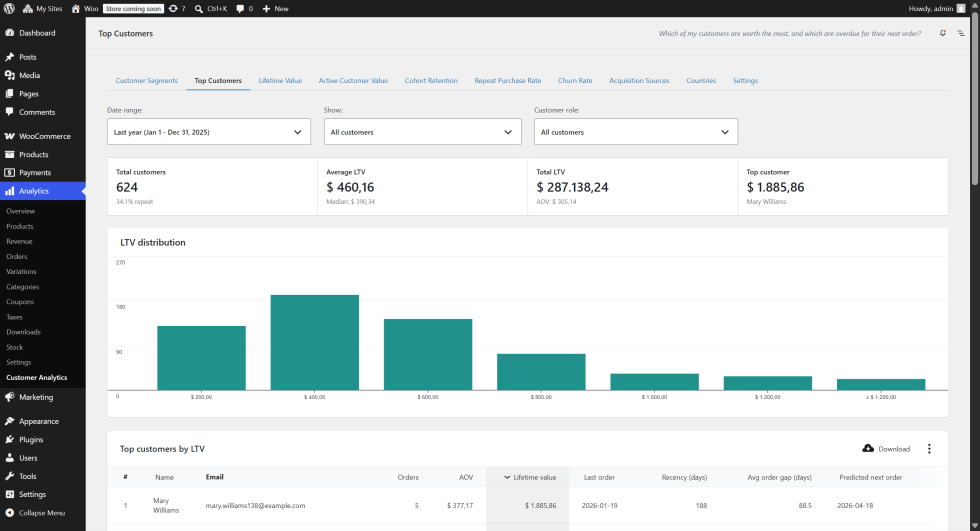
Task: Click the vertical page scrollbar
Action: [x=974, y=266]
